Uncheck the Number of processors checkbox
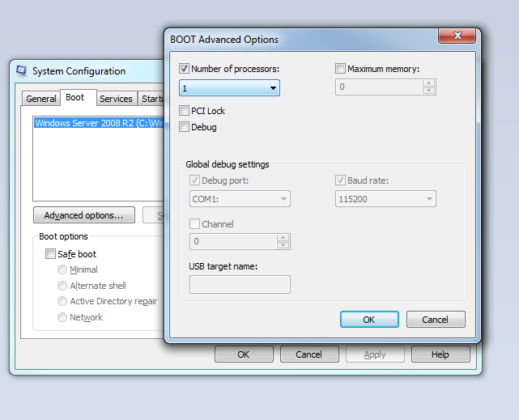Viewport: 519px width, 420px height. click(185, 70)
